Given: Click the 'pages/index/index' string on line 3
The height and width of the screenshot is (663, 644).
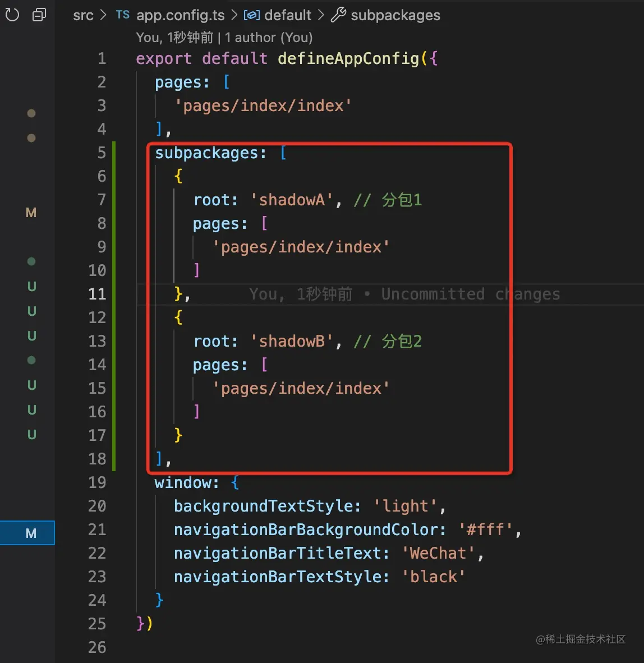Looking at the screenshot, I should [263, 105].
